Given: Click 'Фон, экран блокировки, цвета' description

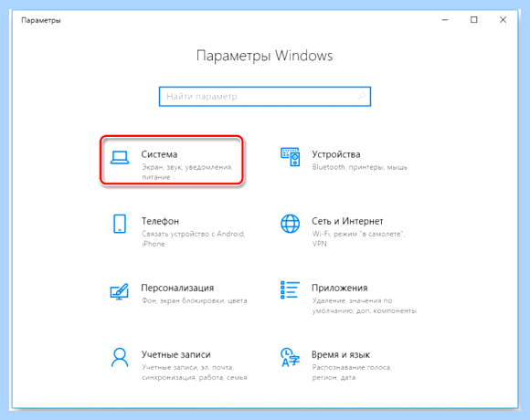Looking at the screenshot, I should pos(194,300).
